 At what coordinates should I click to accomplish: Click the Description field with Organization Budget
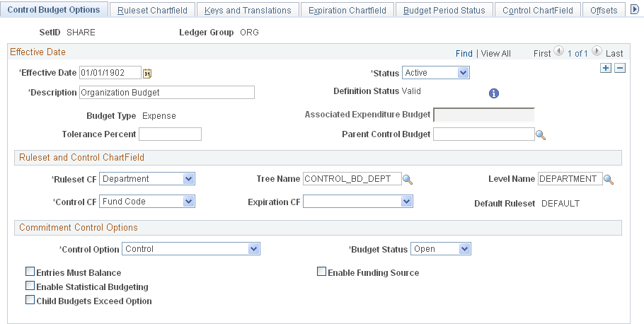click(x=167, y=93)
